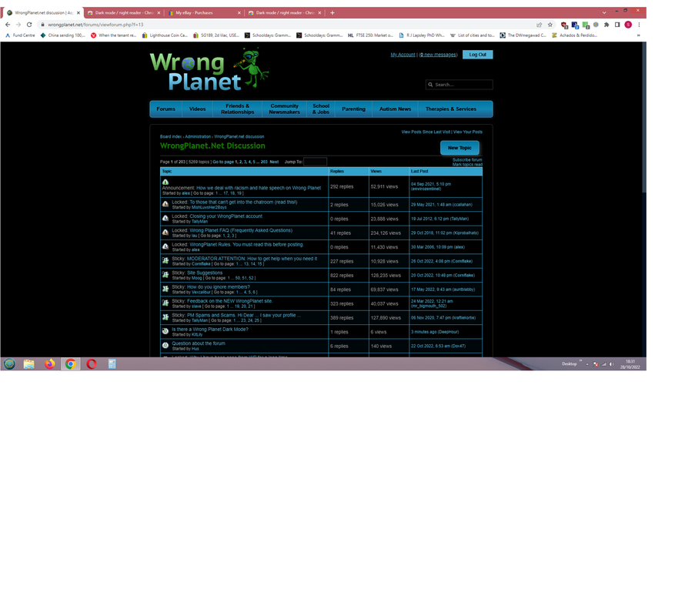Open Community Newsmakers section
The width and height of the screenshot is (675, 616).
(284, 109)
